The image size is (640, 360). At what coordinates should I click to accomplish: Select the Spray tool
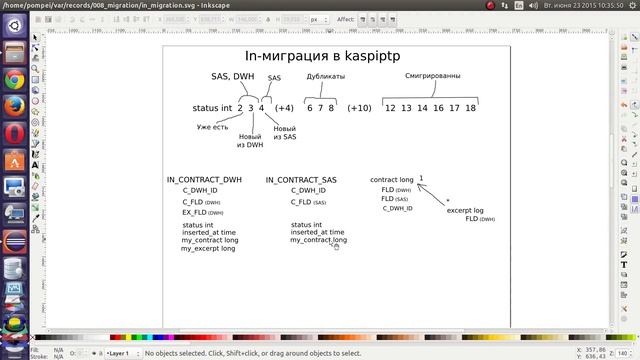point(35,176)
